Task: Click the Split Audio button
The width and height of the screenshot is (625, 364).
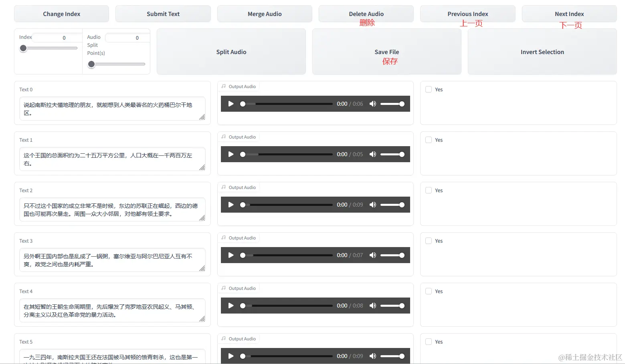Action: tap(231, 52)
